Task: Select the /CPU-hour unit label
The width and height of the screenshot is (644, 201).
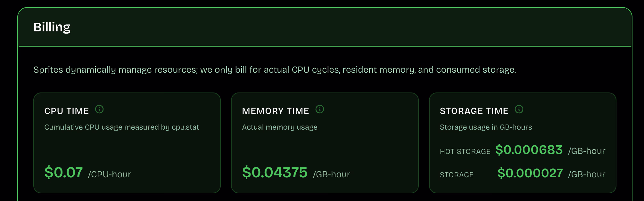Action: (110, 174)
